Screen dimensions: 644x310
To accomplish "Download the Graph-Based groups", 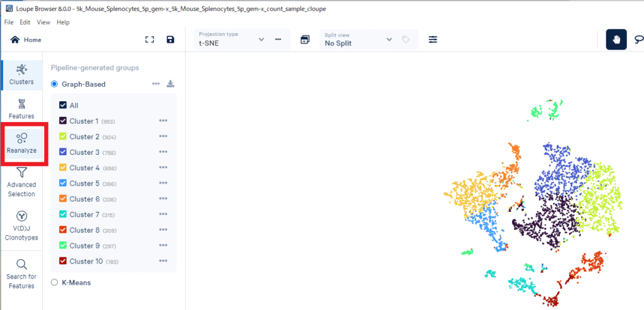I will pyautogui.click(x=170, y=84).
